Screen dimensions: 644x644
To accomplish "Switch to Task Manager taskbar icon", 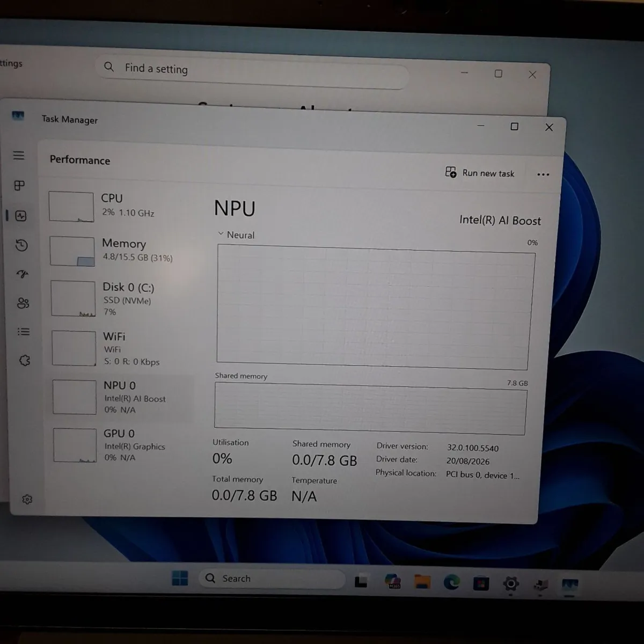I will pos(569,586).
